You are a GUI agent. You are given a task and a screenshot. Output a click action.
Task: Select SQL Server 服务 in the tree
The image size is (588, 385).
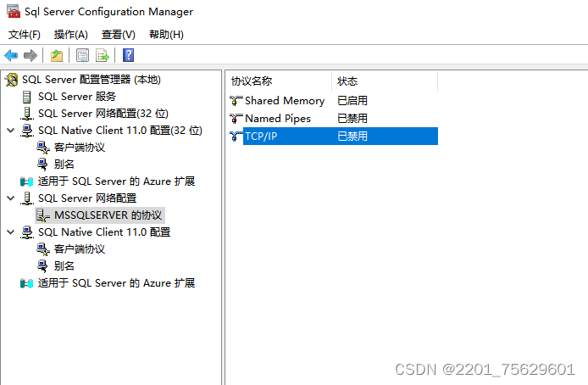click(x=77, y=97)
